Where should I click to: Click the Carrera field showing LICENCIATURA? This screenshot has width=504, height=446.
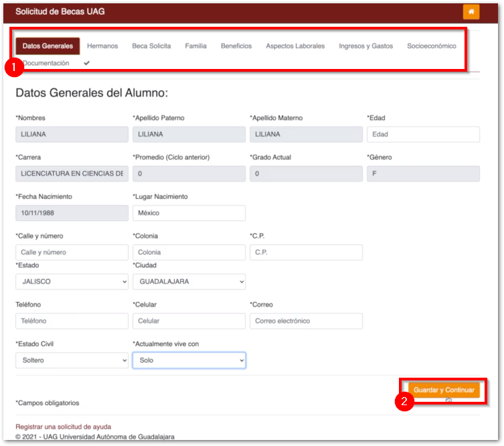[72, 173]
